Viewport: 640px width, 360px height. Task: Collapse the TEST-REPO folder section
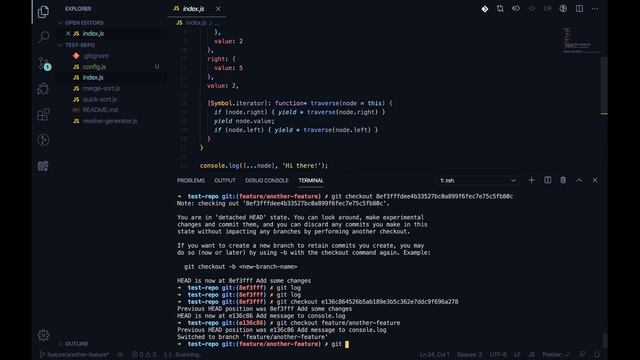click(x=80, y=45)
